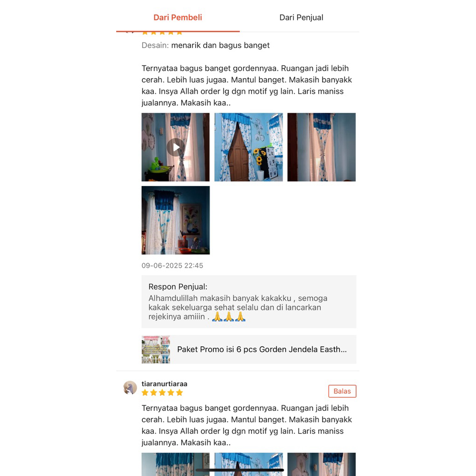Play the review video thumbnail
This screenshot has height=476, width=476.
175,147
